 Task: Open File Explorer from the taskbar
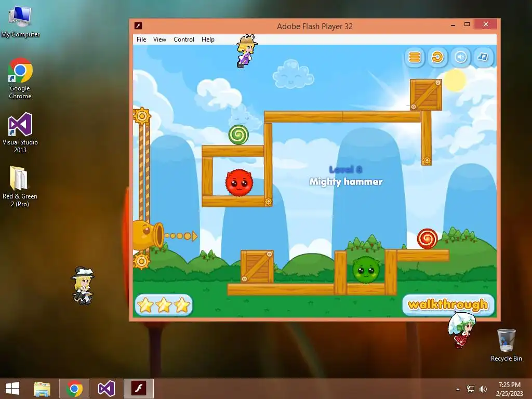pyautogui.click(x=42, y=389)
